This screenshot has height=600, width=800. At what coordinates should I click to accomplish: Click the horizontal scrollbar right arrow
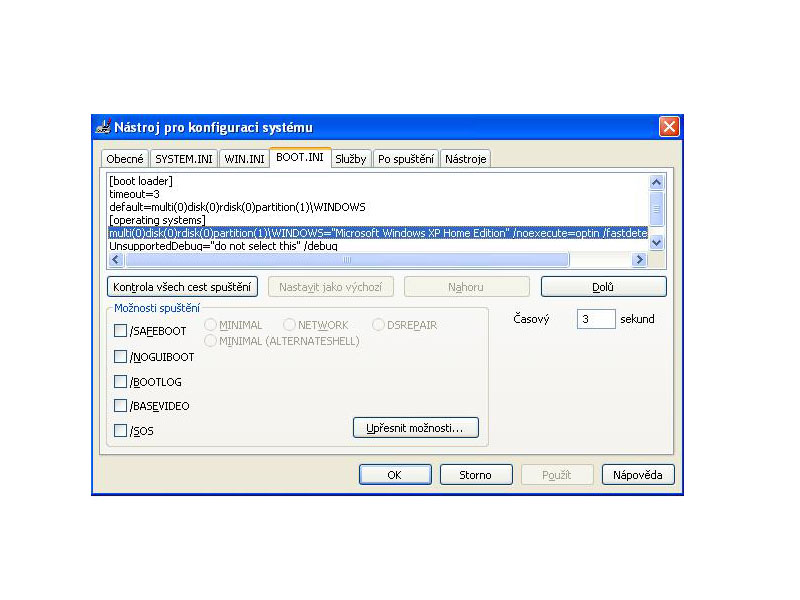tap(639, 260)
